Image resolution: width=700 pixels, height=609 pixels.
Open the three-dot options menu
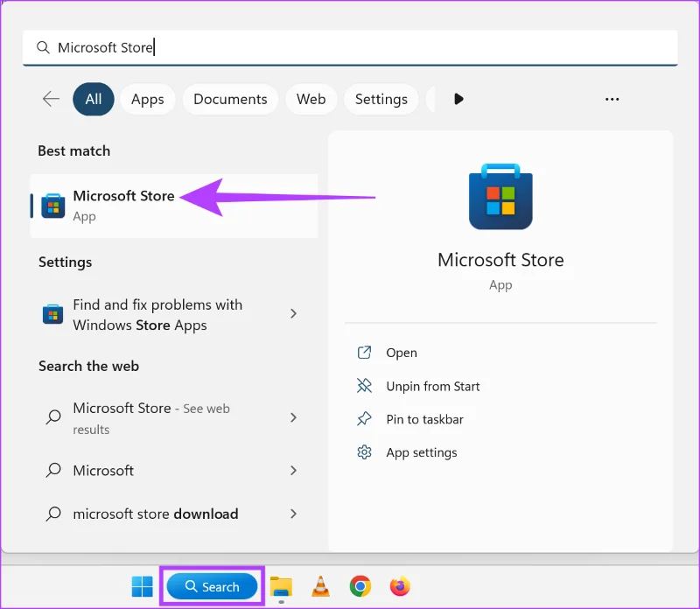point(612,99)
